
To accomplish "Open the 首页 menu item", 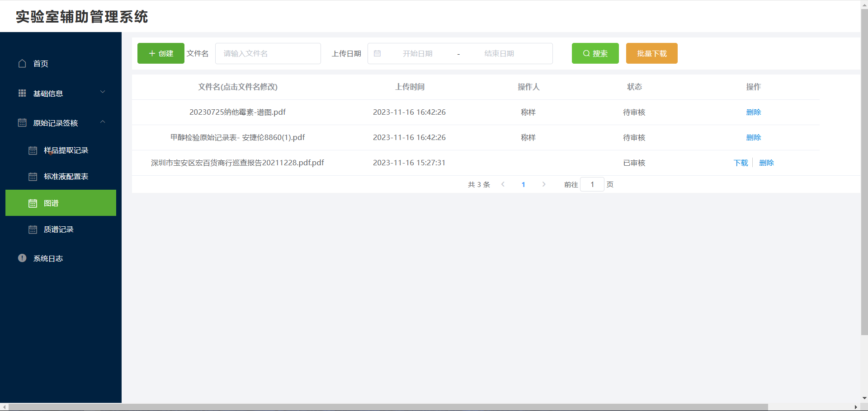I will pos(61,64).
